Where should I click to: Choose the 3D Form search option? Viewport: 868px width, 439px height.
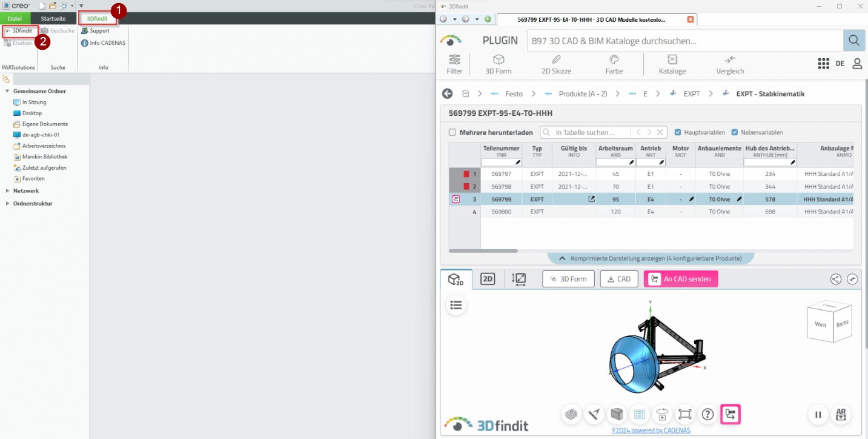499,64
